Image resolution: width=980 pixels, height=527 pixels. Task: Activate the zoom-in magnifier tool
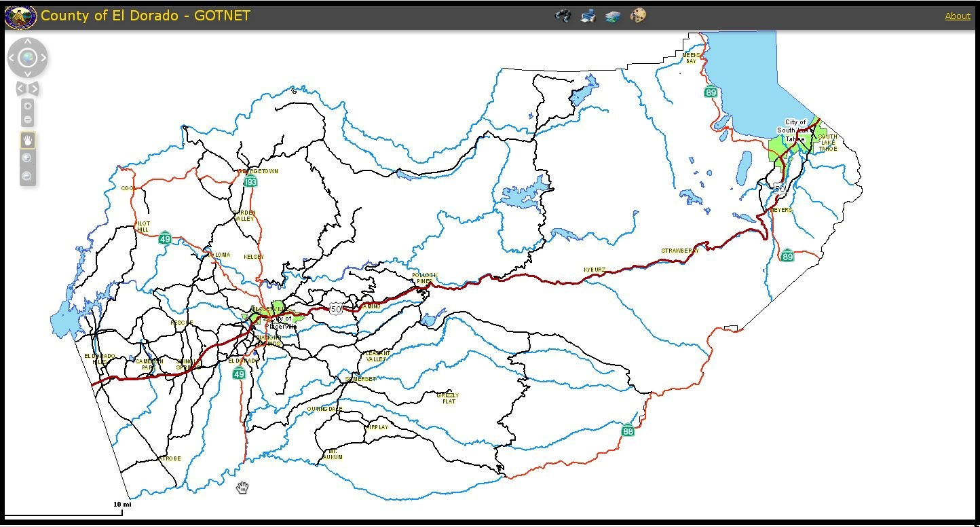point(27,158)
